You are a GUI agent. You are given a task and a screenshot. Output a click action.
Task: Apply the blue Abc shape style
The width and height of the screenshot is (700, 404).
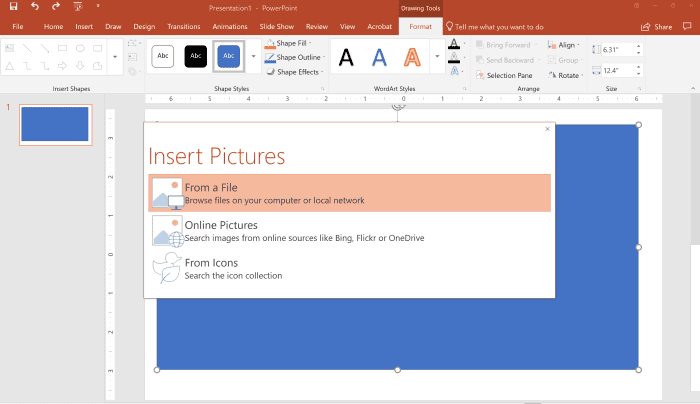pyautogui.click(x=229, y=56)
